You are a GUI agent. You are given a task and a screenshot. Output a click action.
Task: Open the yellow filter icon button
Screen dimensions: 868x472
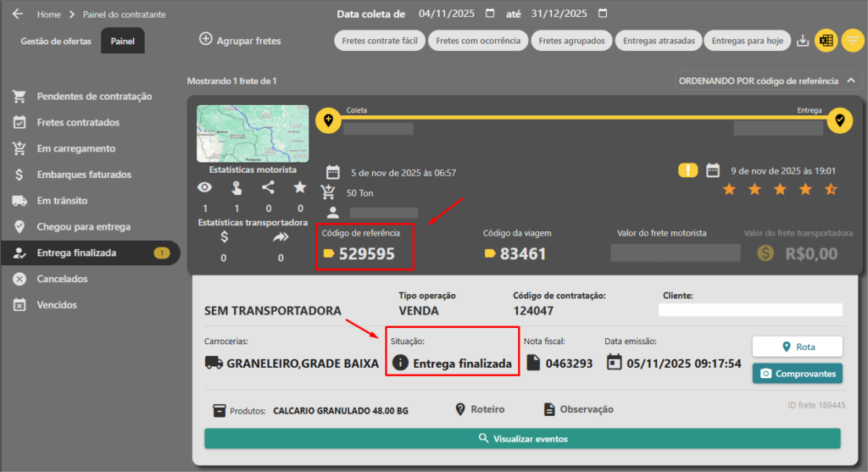(x=852, y=41)
